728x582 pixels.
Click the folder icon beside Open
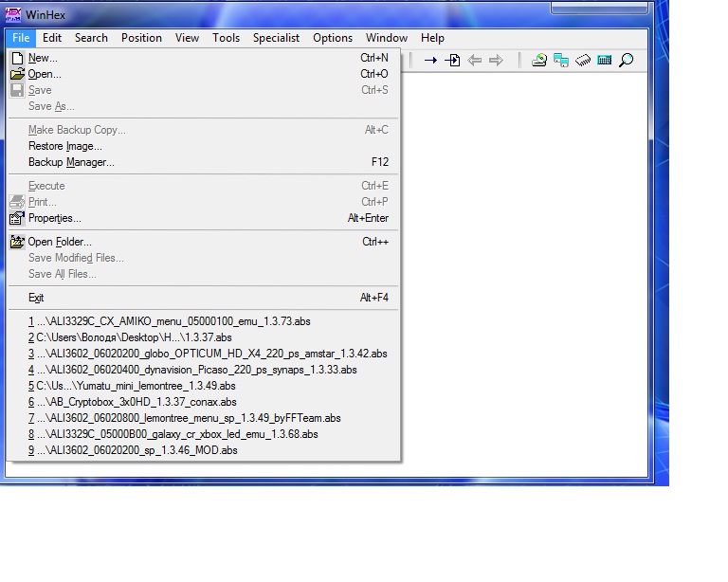[x=18, y=74]
